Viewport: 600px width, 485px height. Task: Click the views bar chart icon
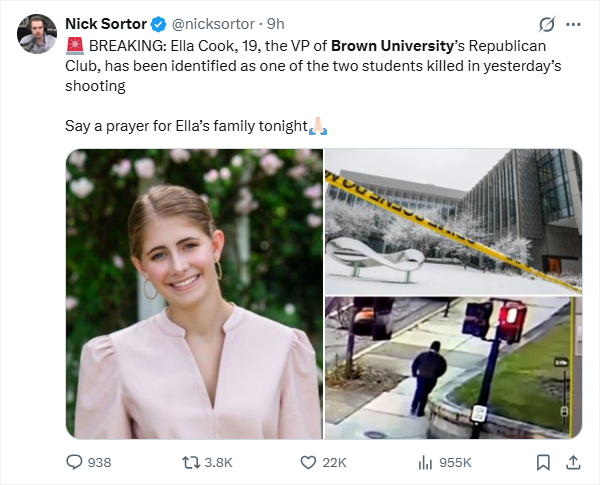tap(425, 462)
